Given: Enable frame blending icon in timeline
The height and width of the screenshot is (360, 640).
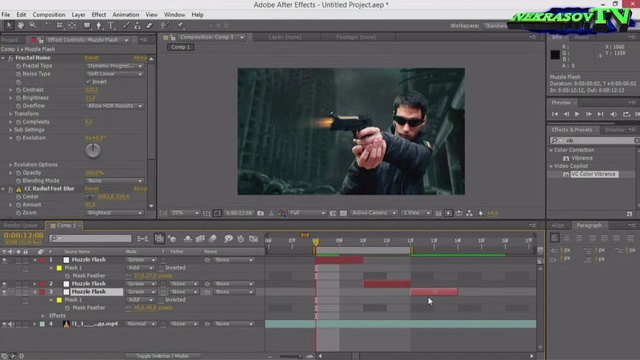Looking at the screenshot, I should tap(200, 239).
